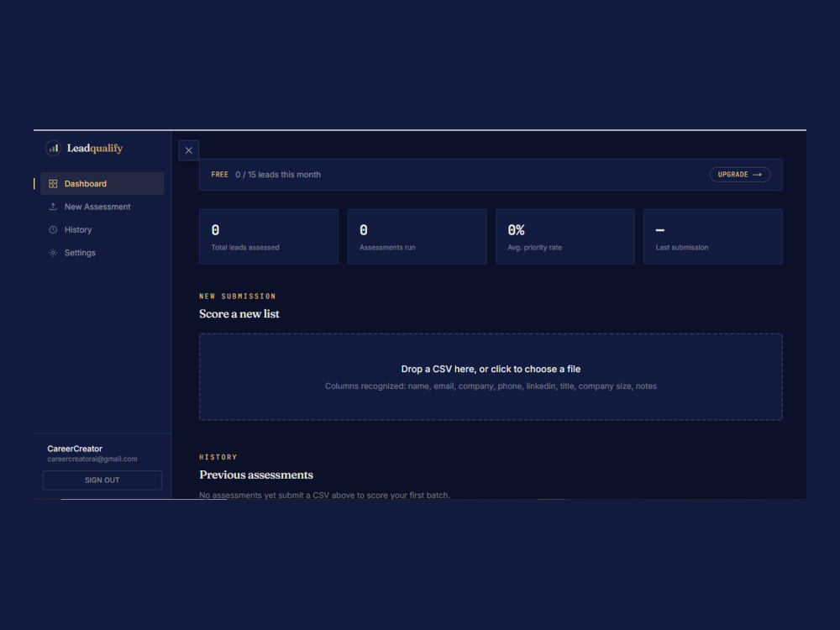Open the Dashboard menu item
This screenshot has height=630, width=840.
(x=102, y=184)
